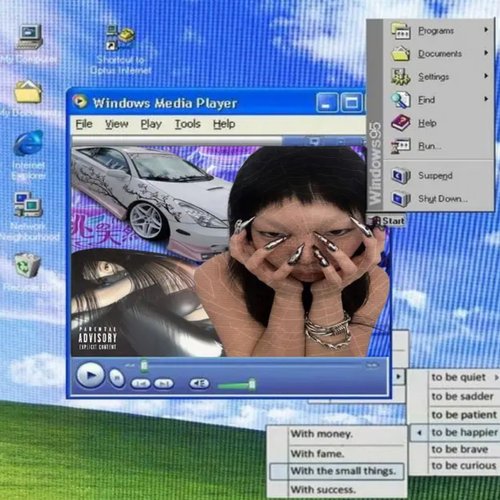
Task: Choose Shut Down... from the Start menu
Action: pos(443,199)
